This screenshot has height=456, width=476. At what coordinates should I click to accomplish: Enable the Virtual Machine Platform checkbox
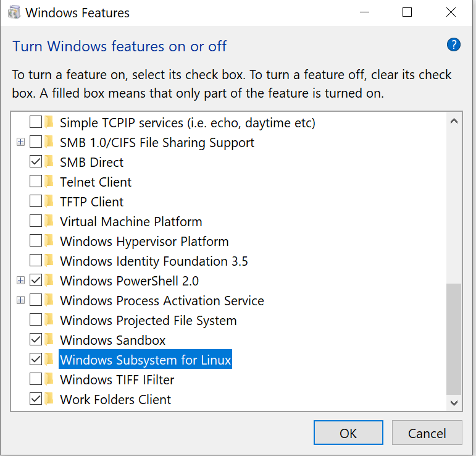(36, 221)
